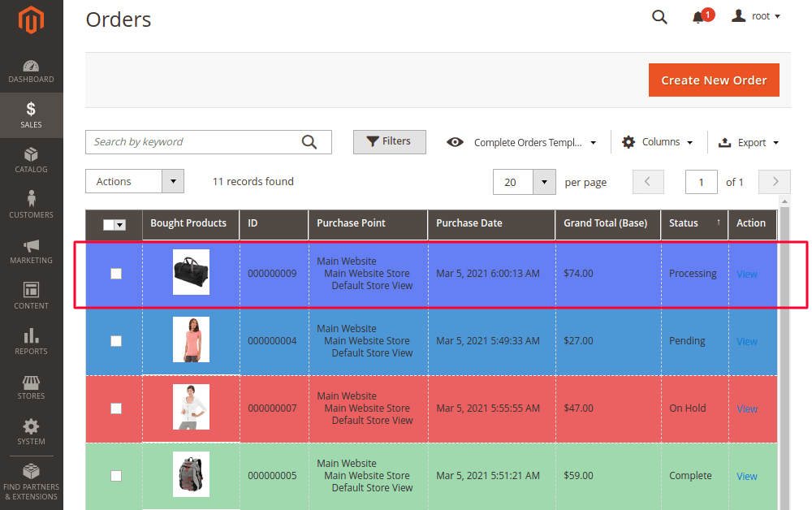The image size is (812, 510).
Task: Open the Content sidebar menu
Action: click(x=31, y=296)
